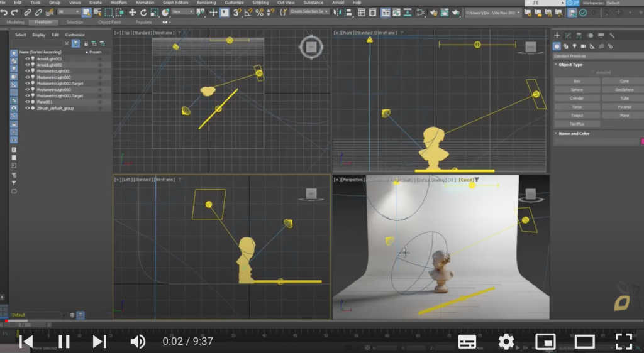This screenshot has height=353, width=644.
Task: Switch to the Object Paint ribbon tab
Action: [x=109, y=22]
